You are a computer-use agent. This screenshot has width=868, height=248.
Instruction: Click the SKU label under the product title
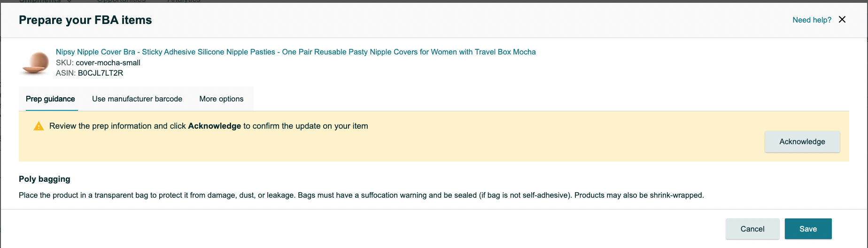pos(65,62)
